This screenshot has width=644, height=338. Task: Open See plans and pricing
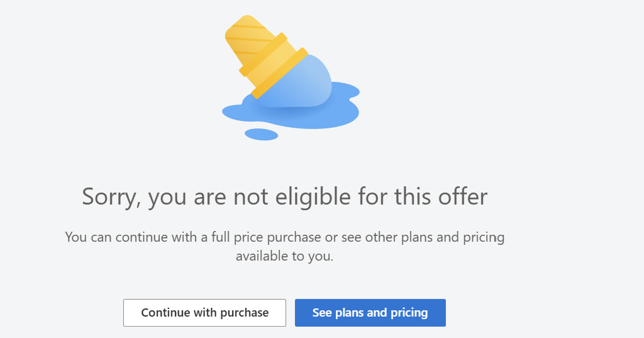click(370, 313)
